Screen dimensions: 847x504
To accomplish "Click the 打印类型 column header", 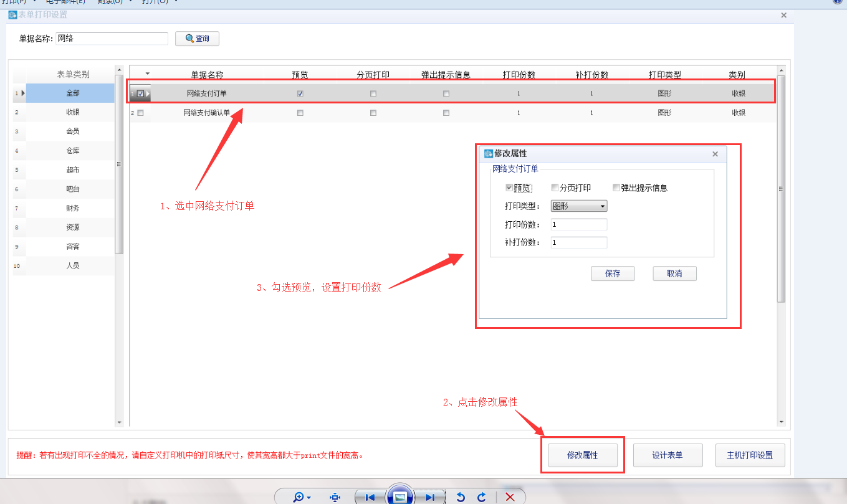I will (664, 75).
